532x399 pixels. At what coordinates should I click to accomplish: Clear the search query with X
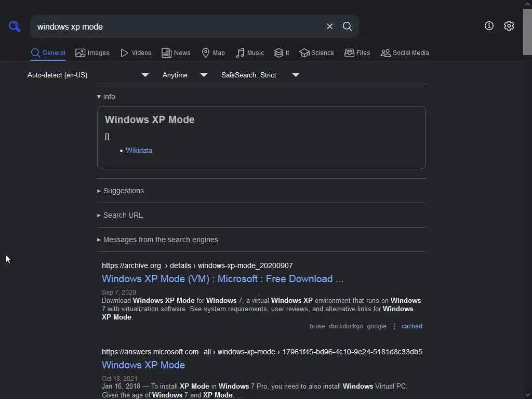click(329, 26)
